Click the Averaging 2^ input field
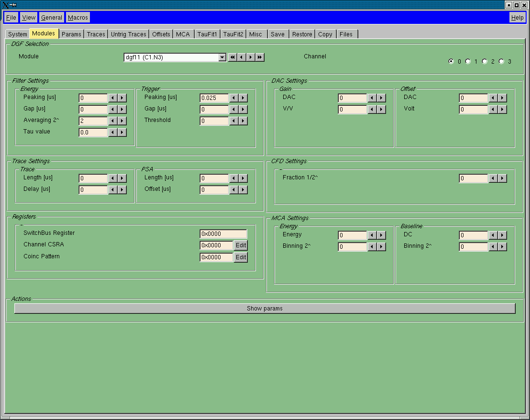The width and height of the screenshot is (530, 420). pos(93,121)
